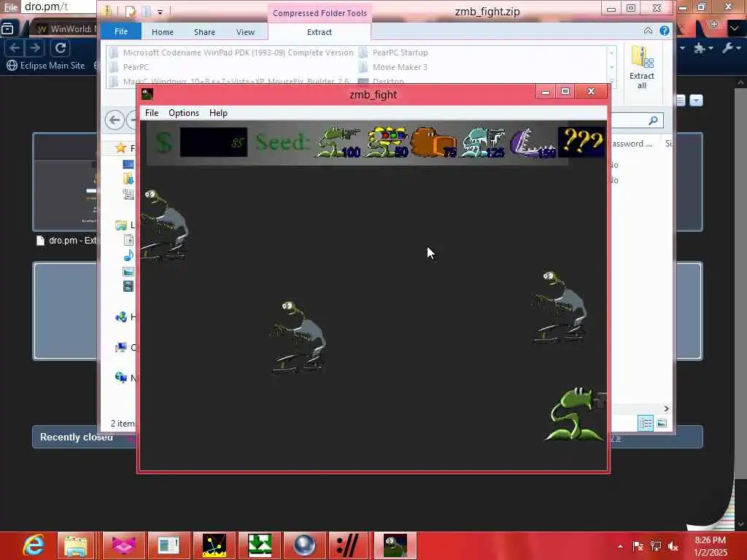The image size is (747, 560).
Task: Open the browser extensions puzzle icon menu
Action: (x=703, y=47)
